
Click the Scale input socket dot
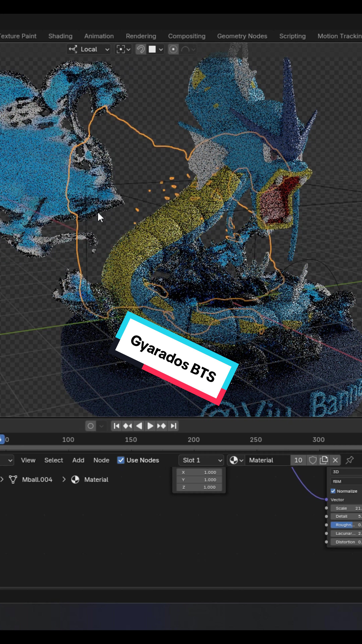pos(326,508)
